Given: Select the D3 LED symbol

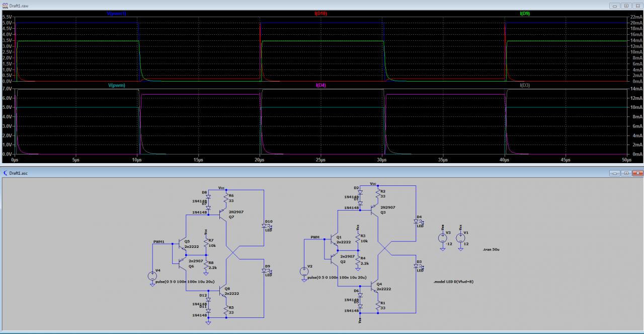Looking at the screenshot, I should tap(417, 266).
